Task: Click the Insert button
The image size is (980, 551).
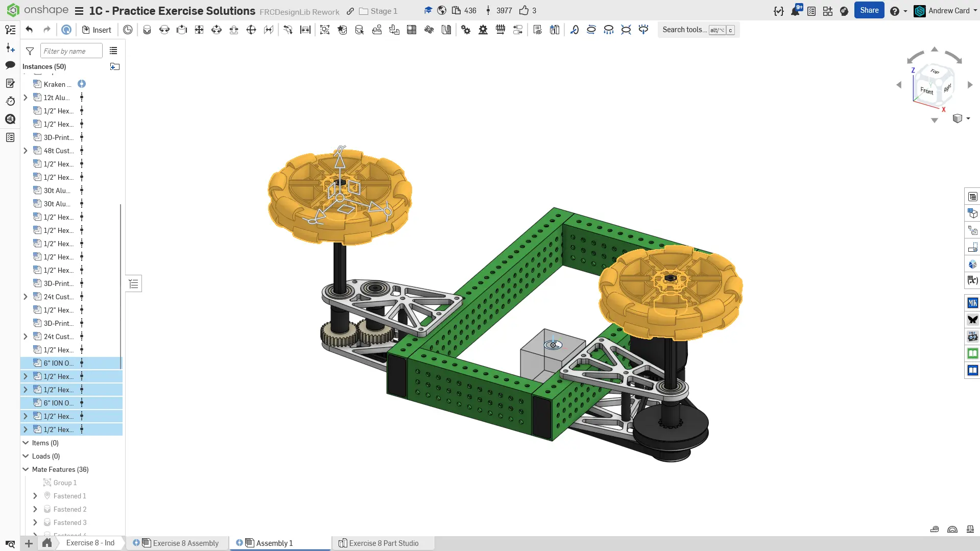Action: [97, 30]
